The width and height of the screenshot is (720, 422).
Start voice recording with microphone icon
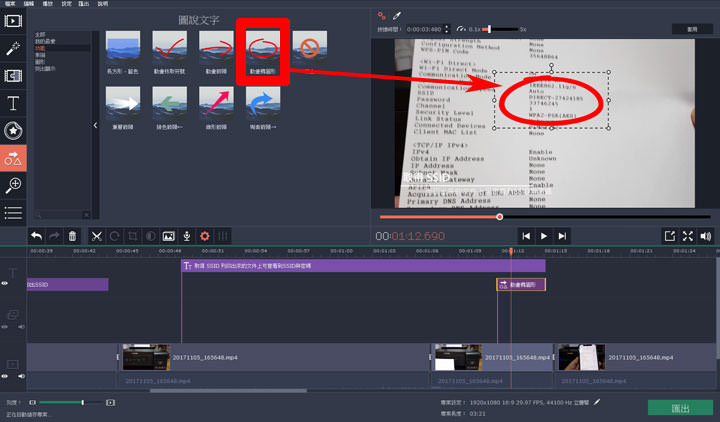click(x=187, y=236)
